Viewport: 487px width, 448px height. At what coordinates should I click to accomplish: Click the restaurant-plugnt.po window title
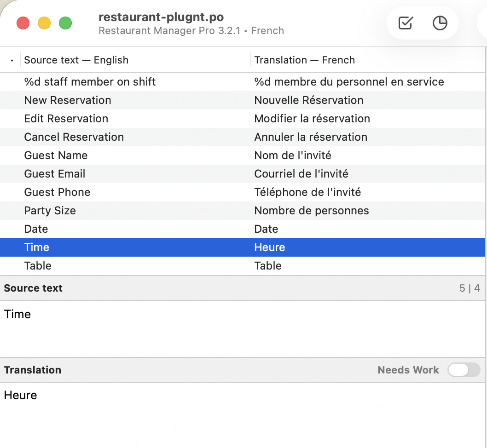(x=161, y=17)
